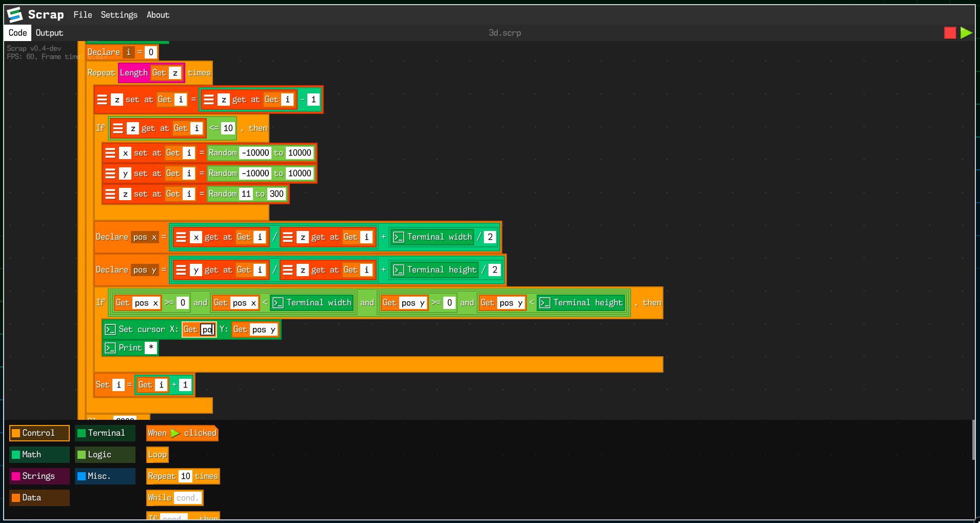This screenshot has height=523, width=980.
Task: Select the Logic block category
Action: point(105,454)
